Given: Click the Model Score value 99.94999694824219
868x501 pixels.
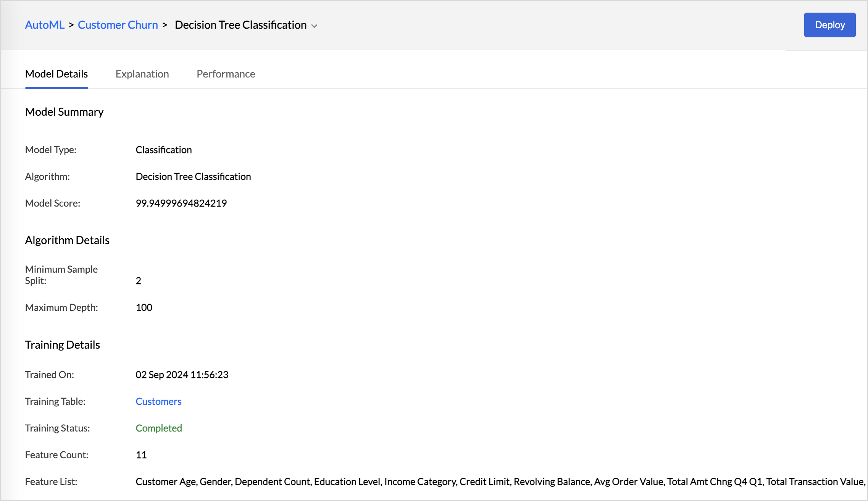Looking at the screenshot, I should pos(181,203).
